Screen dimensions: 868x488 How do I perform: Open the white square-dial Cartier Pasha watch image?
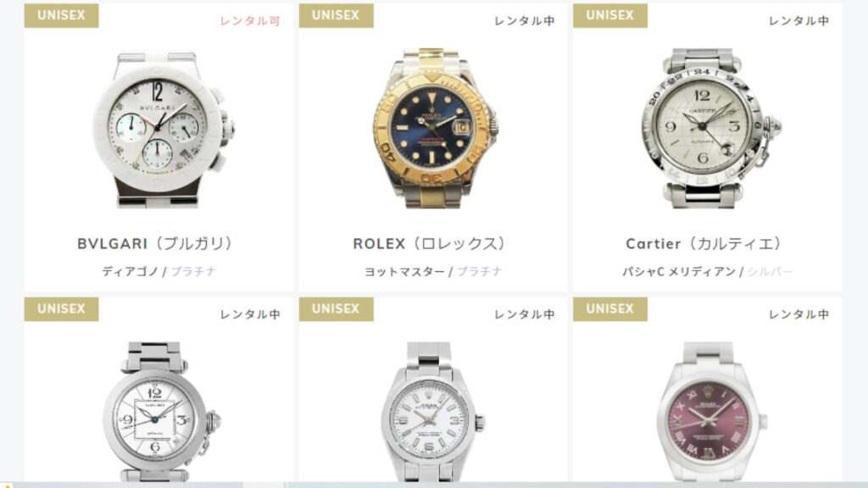[159, 411]
